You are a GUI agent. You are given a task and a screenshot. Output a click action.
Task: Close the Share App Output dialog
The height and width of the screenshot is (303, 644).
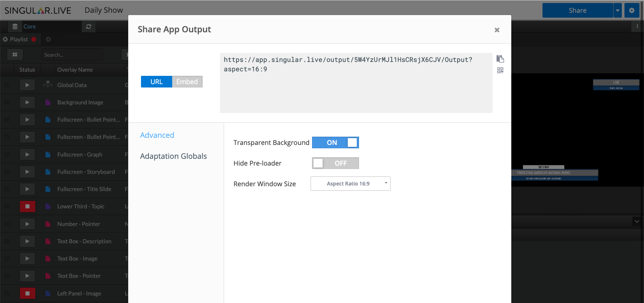coord(497,30)
